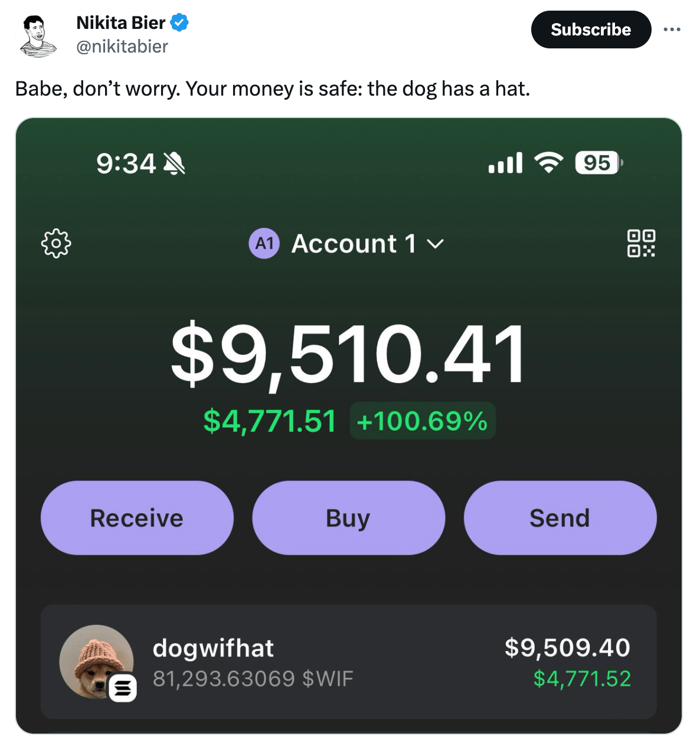Click the muted bell icon in status bar
Screen dimensions: 700x746
174,163
